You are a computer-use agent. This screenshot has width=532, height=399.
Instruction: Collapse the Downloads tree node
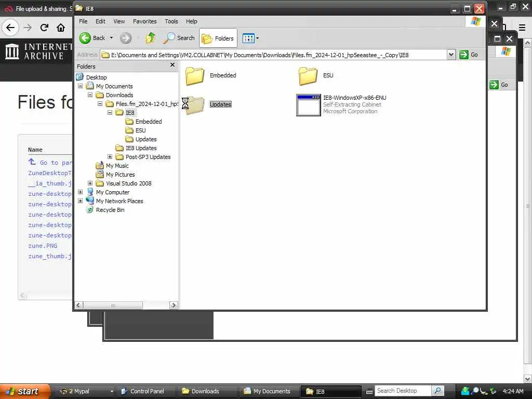[x=90, y=95]
